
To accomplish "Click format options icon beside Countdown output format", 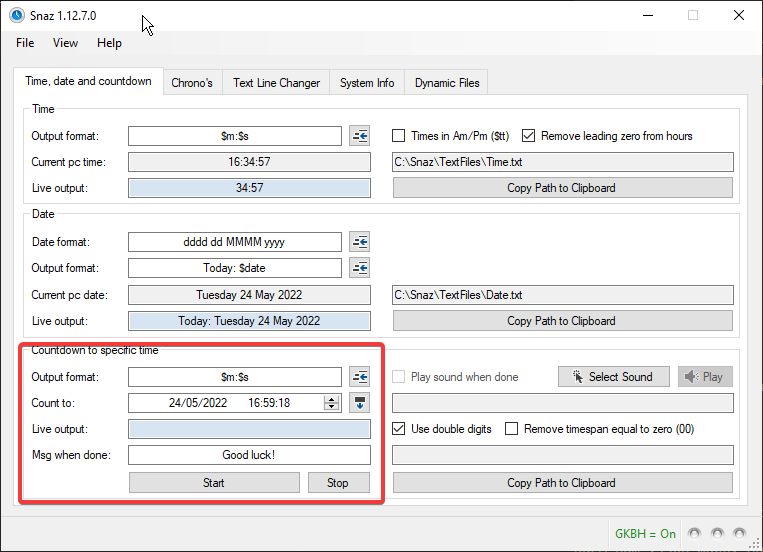I will pos(359,377).
